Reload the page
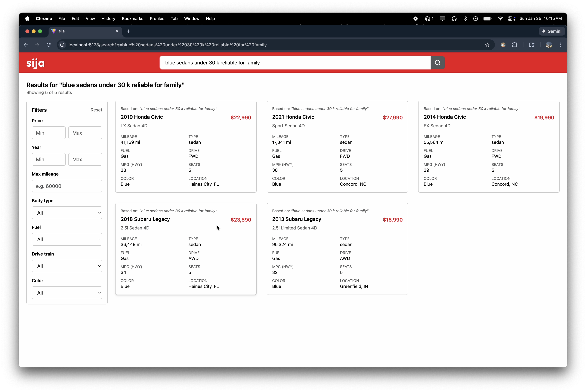 [49, 45]
